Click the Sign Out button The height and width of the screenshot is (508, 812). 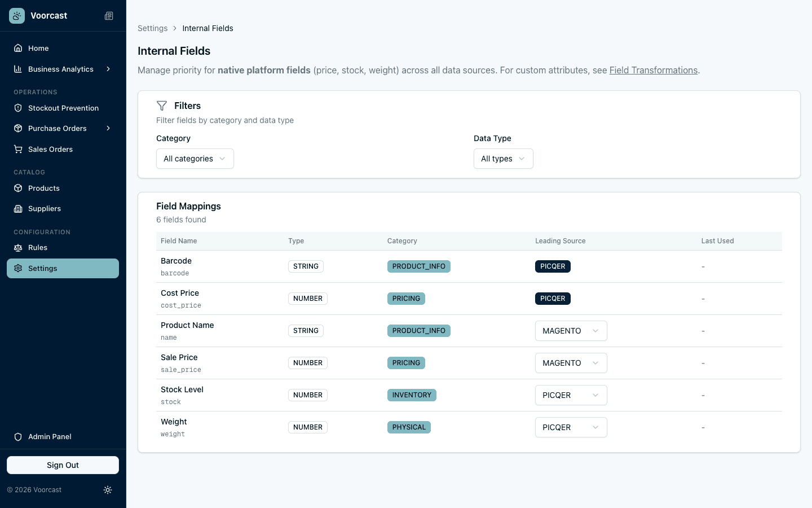pos(63,465)
